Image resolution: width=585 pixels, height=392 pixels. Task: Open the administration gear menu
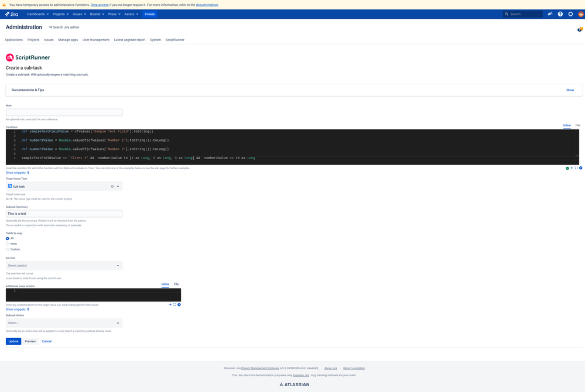570,14
